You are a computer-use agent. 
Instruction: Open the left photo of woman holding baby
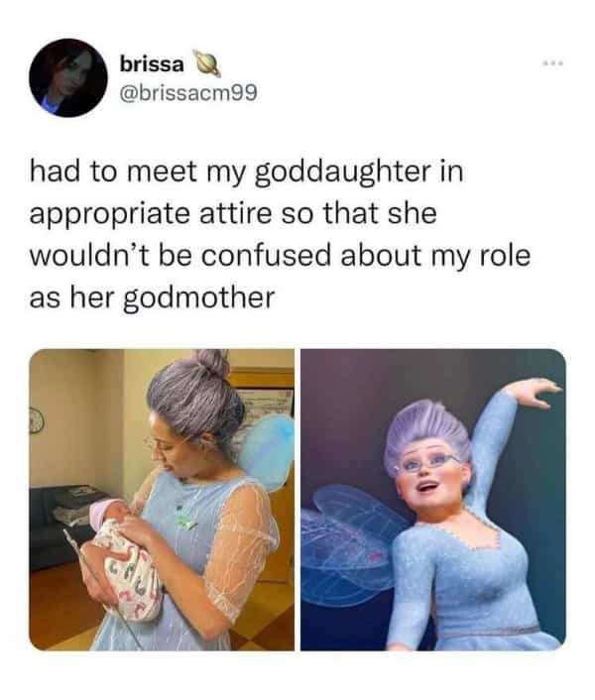pyautogui.click(x=162, y=500)
